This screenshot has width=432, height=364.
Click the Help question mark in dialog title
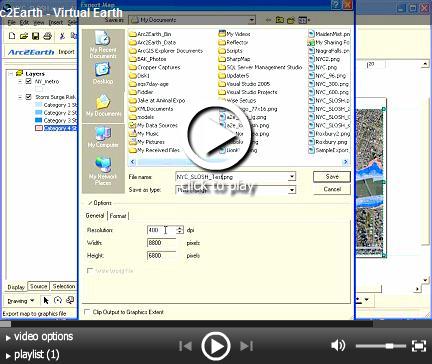coord(336,4)
